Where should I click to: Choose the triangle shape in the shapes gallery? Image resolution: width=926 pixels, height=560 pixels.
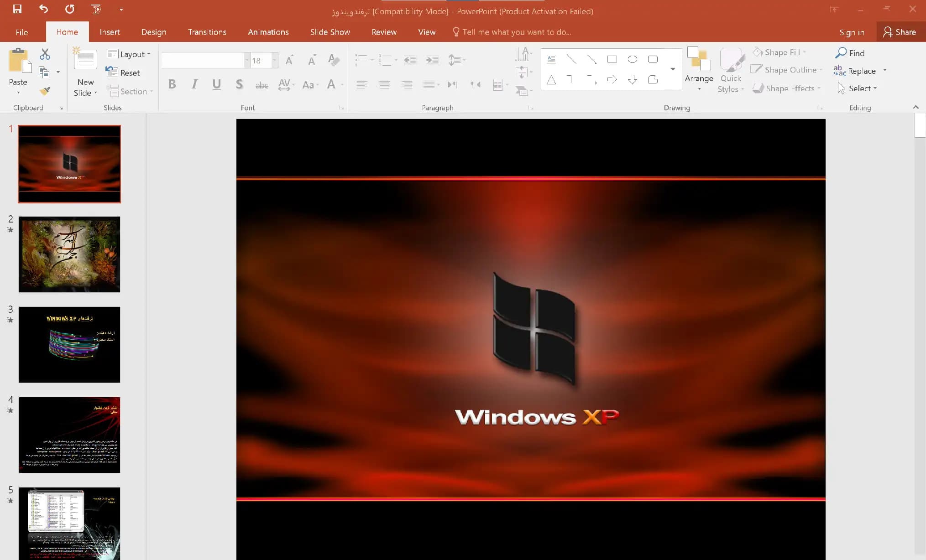coord(551,80)
